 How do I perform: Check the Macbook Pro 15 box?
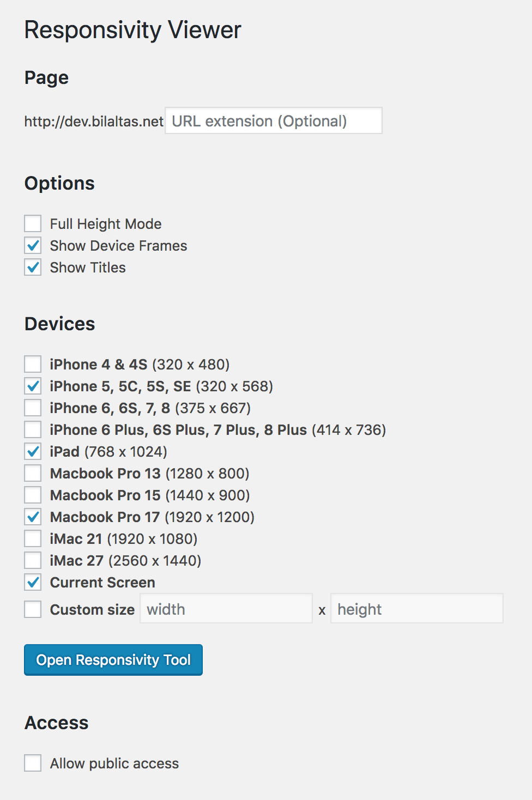coord(33,495)
